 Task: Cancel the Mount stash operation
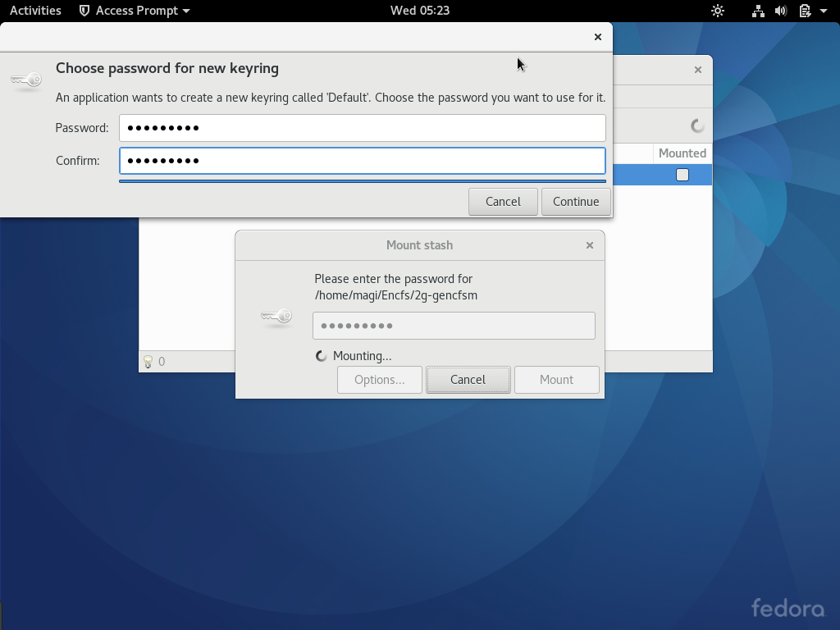468,380
